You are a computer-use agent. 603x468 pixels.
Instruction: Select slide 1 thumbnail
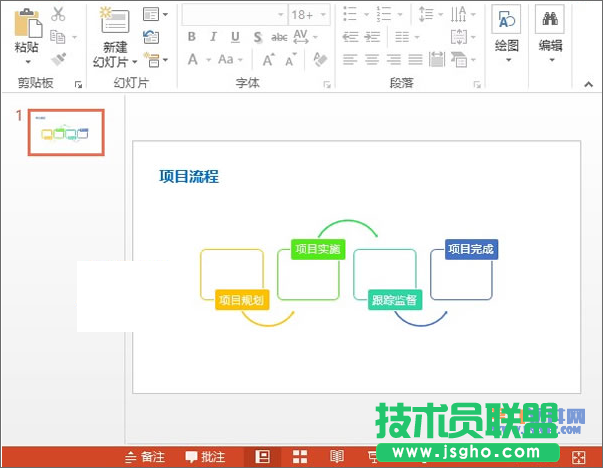[66, 132]
